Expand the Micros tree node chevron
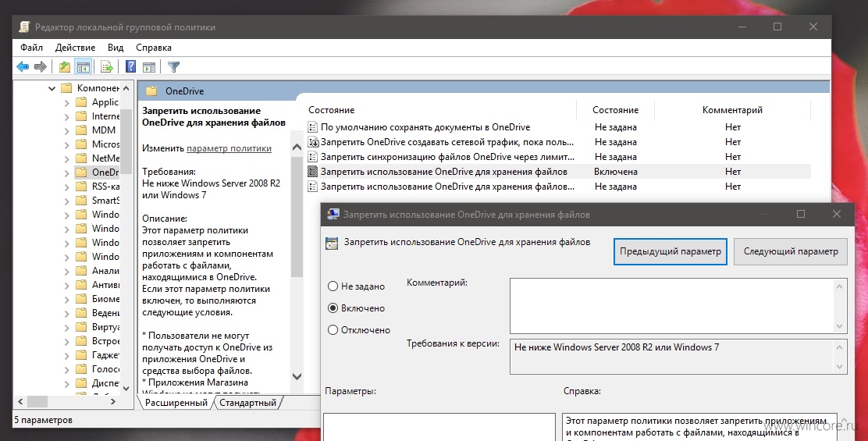Image resolution: width=868 pixels, height=441 pixels. click(66, 144)
